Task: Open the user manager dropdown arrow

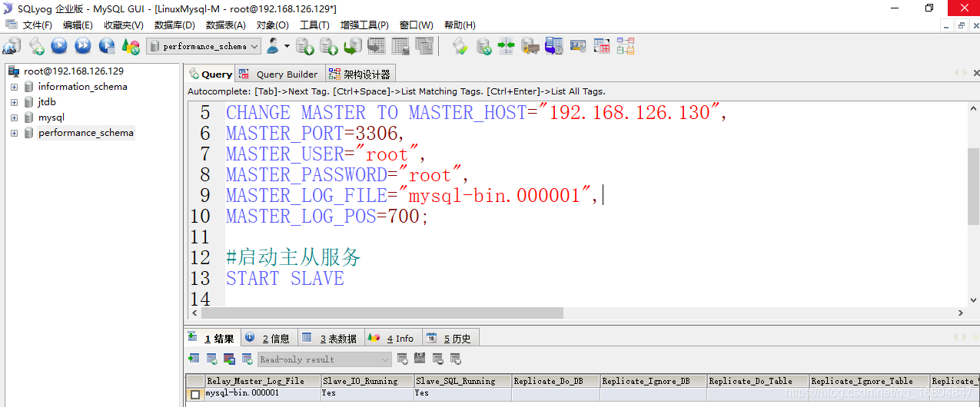Action: click(287, 46)
